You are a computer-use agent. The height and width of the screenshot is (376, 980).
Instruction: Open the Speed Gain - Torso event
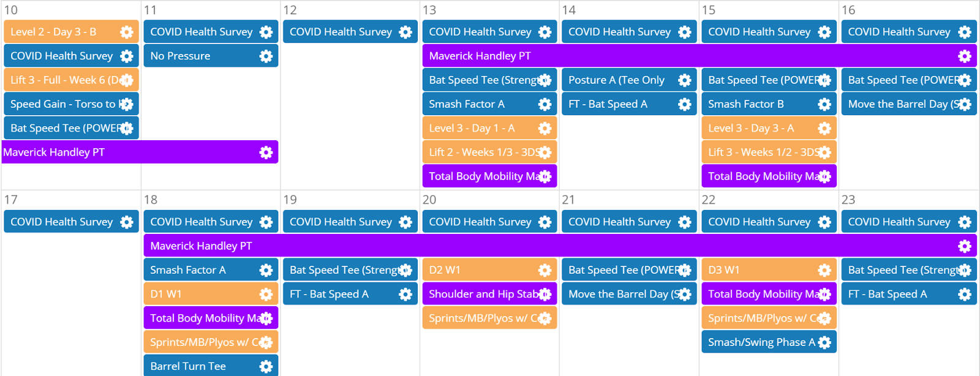(x=62, y=104)
